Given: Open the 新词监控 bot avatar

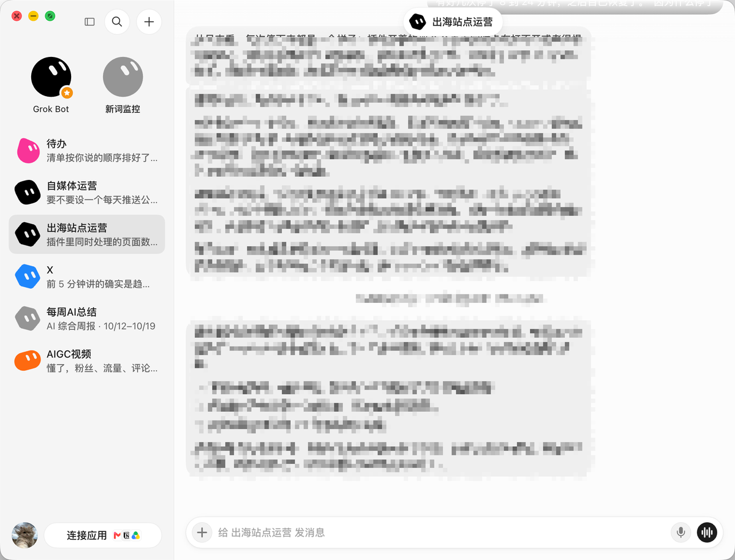Looking at the screenshot, I should click(123, 77).
